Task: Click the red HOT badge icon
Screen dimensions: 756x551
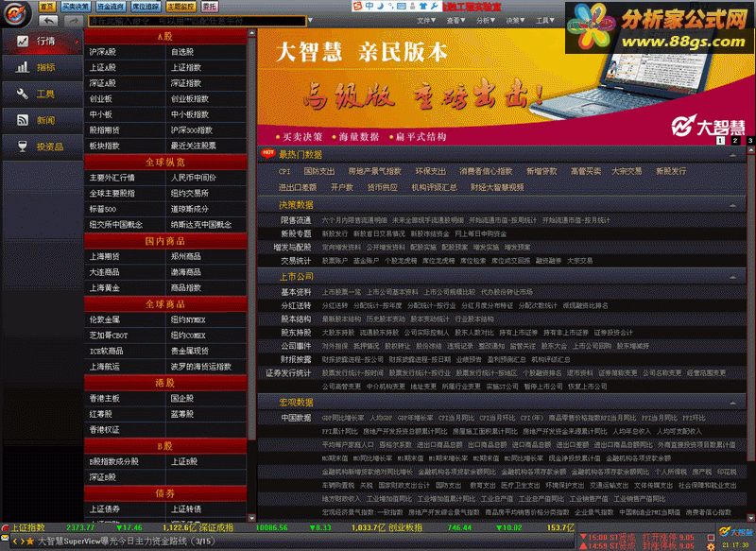Action: pyautogui.click(x=268, y=153)
